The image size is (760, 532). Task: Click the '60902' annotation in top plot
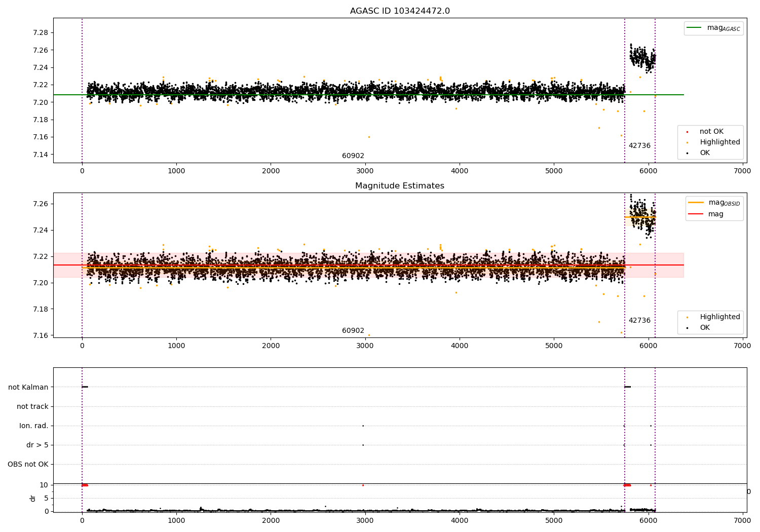(353, 156)
